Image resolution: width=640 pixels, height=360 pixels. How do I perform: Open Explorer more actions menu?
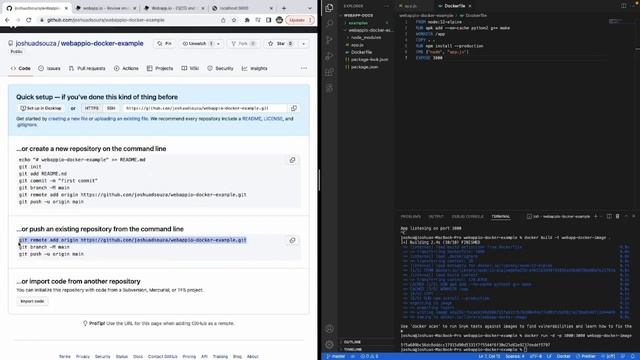coord(387,6)
